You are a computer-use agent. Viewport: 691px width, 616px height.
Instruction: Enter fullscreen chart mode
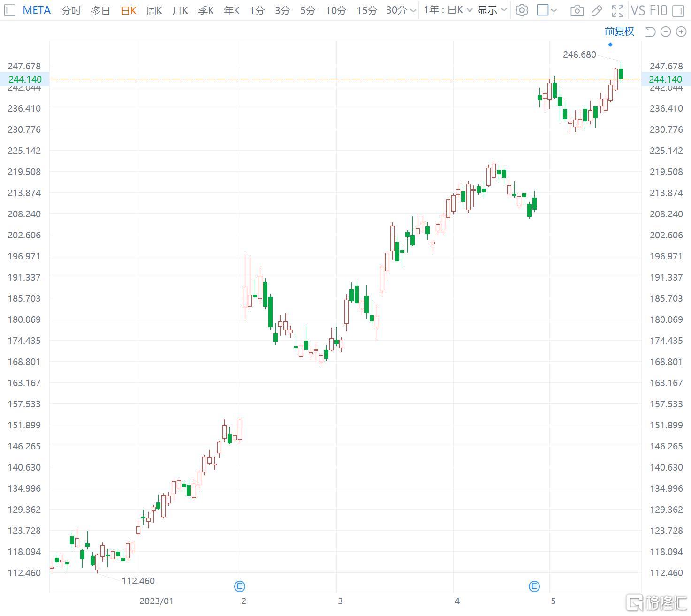point(618,10)
